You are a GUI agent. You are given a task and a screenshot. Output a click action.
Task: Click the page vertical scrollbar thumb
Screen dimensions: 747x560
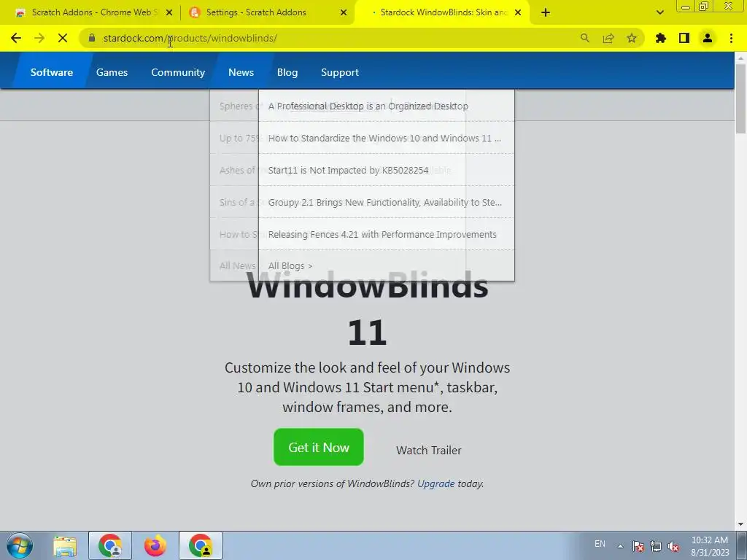click(x=740, y=98)
